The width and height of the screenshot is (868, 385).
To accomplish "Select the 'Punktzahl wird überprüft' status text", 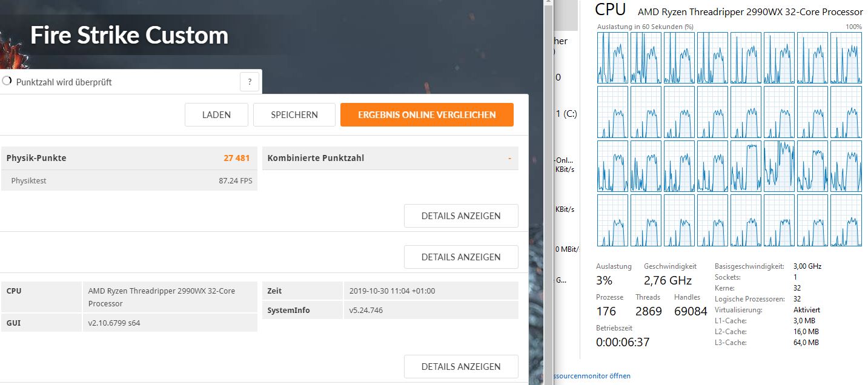I will [64, 82].
